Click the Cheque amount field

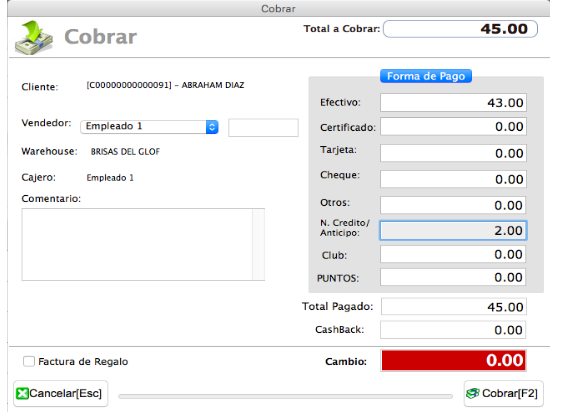click(x=453, y=179)
